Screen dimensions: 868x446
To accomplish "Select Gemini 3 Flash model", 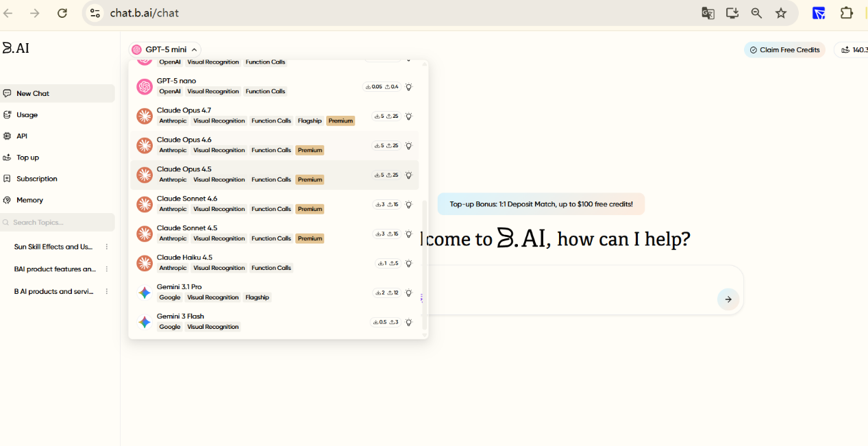I will (x=274, y=322).
